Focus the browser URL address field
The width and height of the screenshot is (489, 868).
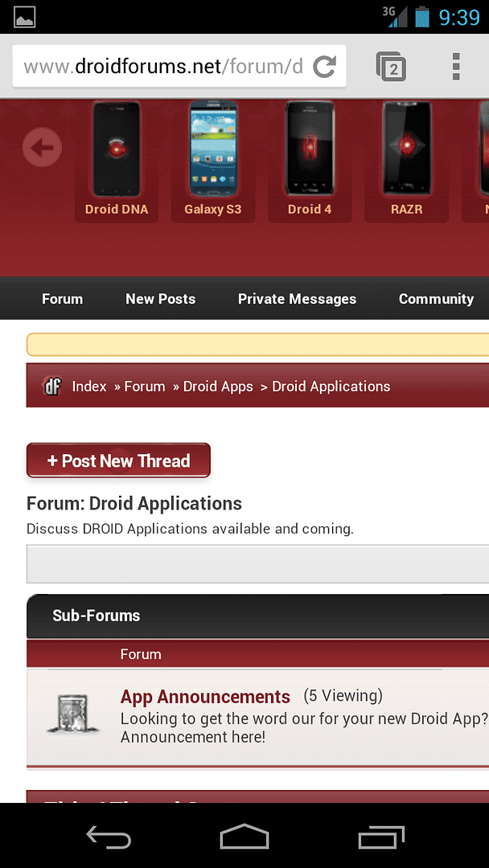[162, 67]
